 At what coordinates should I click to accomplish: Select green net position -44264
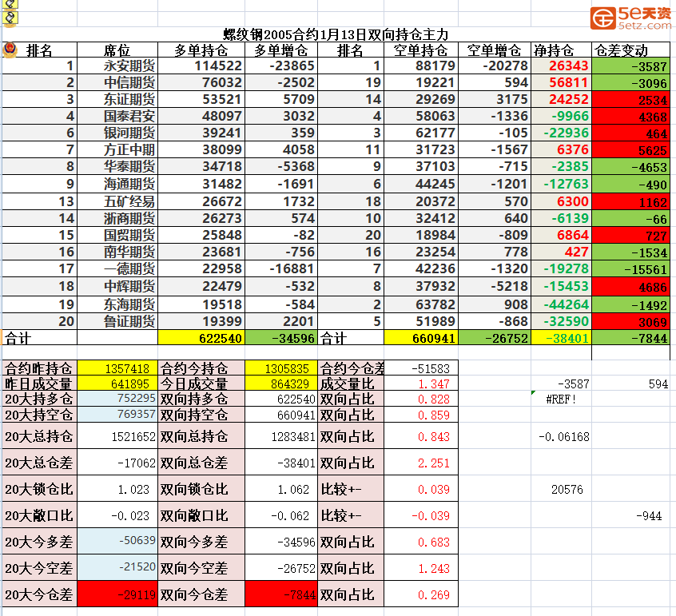pos(561,304)
